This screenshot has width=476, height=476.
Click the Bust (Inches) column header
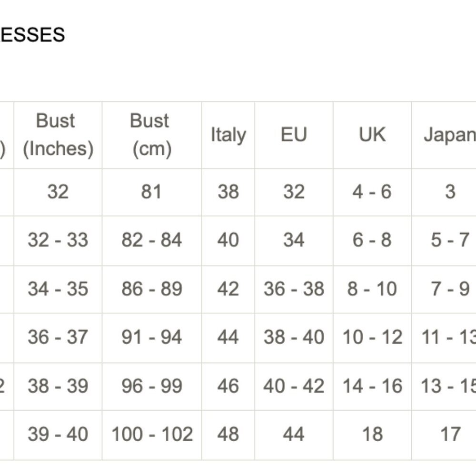(58, 135)
